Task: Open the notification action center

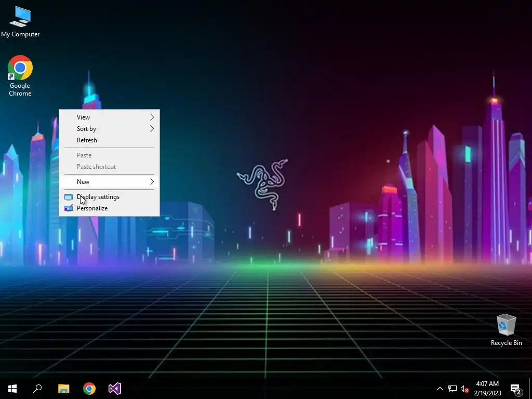Action: click(516, 389)
